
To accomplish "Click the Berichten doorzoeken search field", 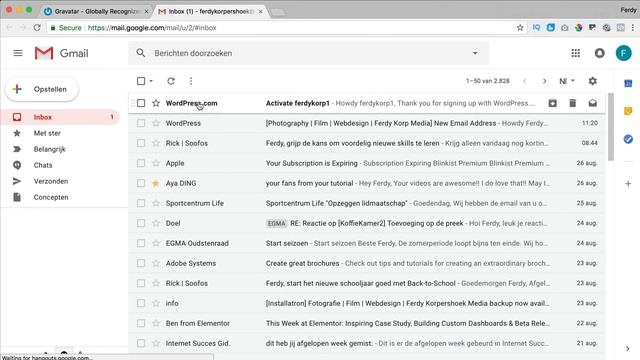I will click(x=308, y=53).
